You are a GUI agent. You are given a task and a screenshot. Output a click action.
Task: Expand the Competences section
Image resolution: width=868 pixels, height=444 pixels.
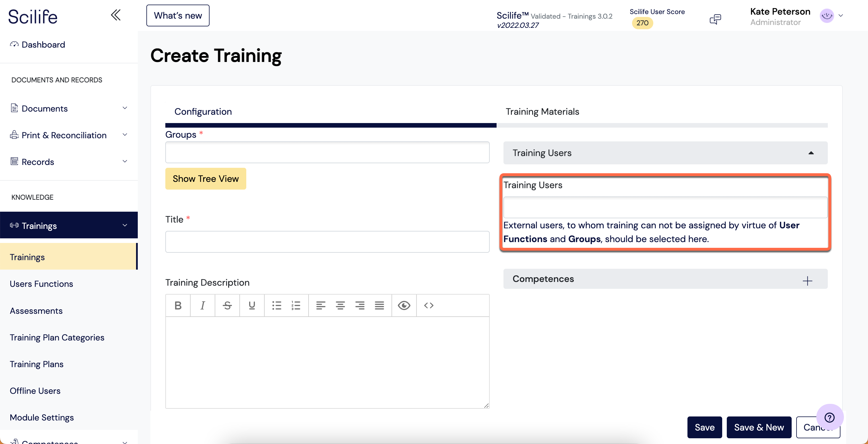click(x=807, y=281)
